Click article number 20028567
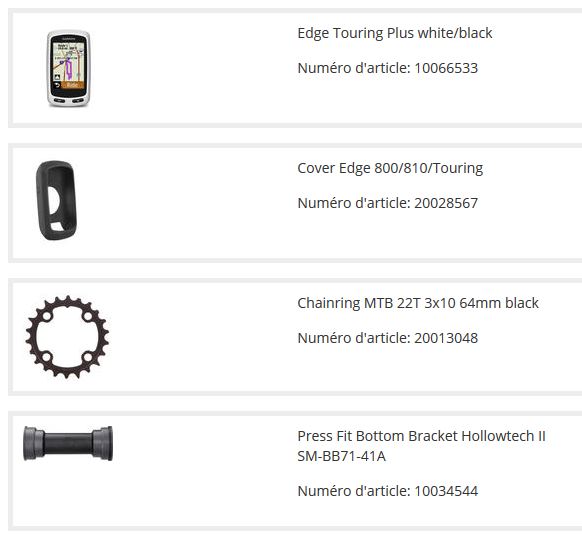The height and width of the screenshot is (537, 582). (446, 203)
